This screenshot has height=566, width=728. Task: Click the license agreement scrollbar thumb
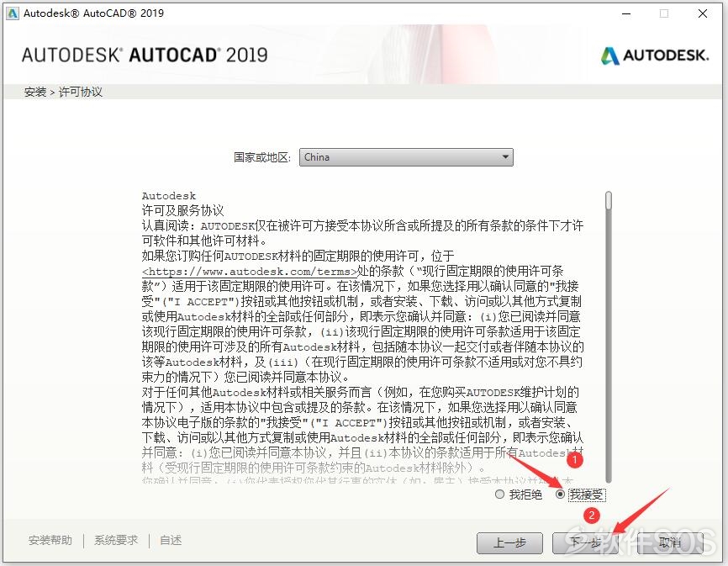point(609,201)
